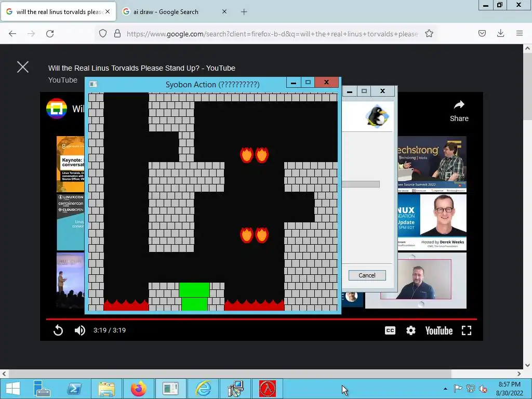Switch to 'ai draw - Google Search' tab
The image size is (532, 399).
(x=175, y=12)
